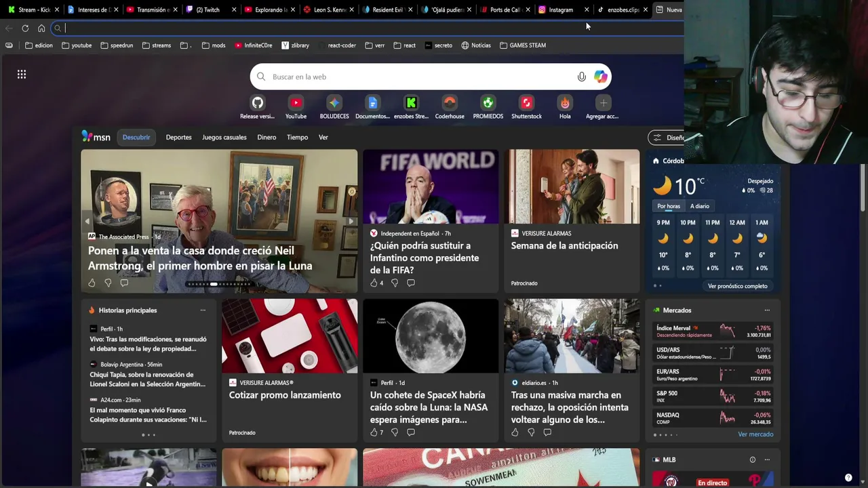Image resolution: width=868 pixels, height=488 pixels.
Task: Open the streams bookmarks folder
Action: tap(157, 45)
